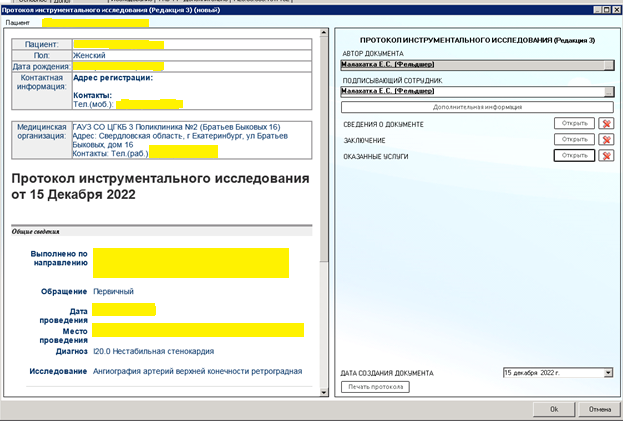Click the Ангиография артерий верхней конечности text
Viewport: 623px width, 422px height.
coord(197,371)
